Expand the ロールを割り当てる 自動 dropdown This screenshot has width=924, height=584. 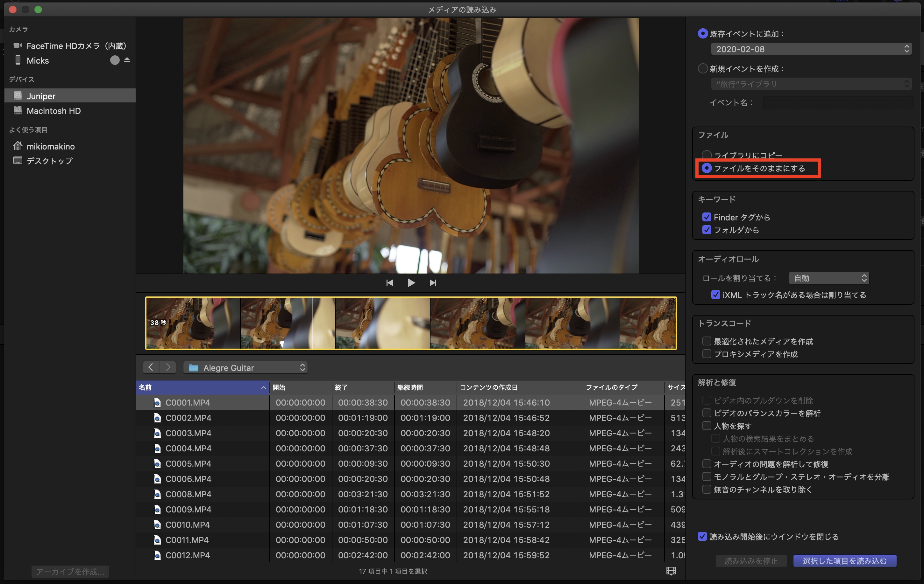click(829, 278)
